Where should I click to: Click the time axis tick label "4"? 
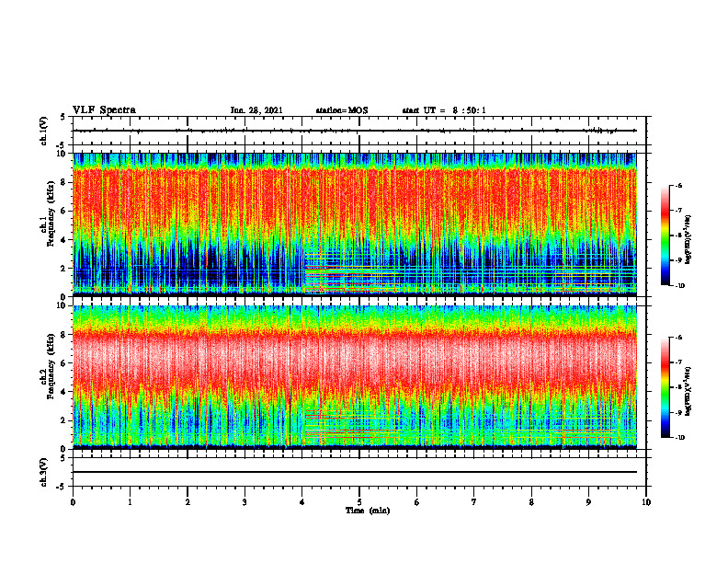pos(302,502)
